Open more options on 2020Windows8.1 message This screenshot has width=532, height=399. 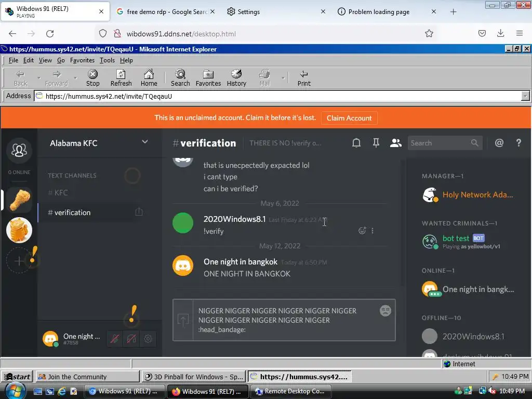[372, 231]
